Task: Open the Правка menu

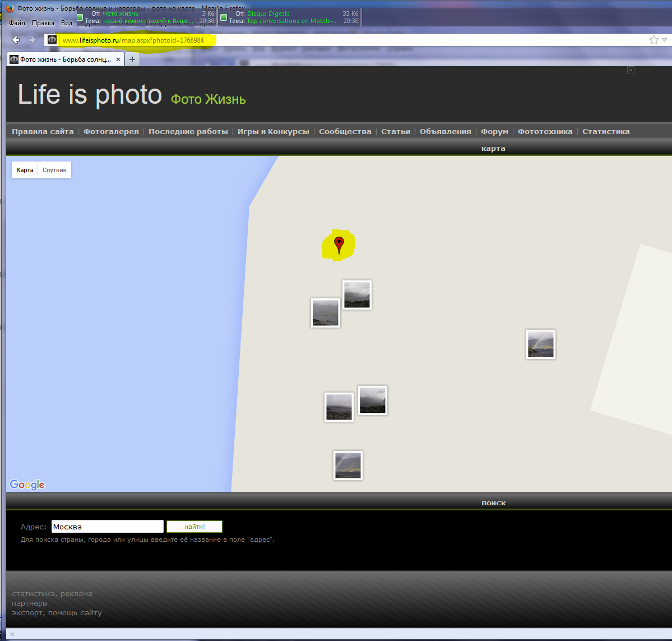Action: [x=43, y=23]
